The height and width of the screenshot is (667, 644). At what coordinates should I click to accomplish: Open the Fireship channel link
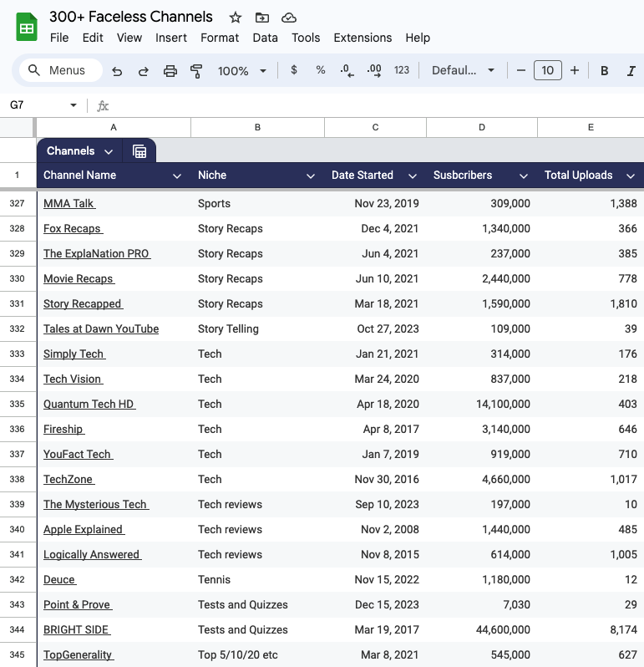(63, 429)
